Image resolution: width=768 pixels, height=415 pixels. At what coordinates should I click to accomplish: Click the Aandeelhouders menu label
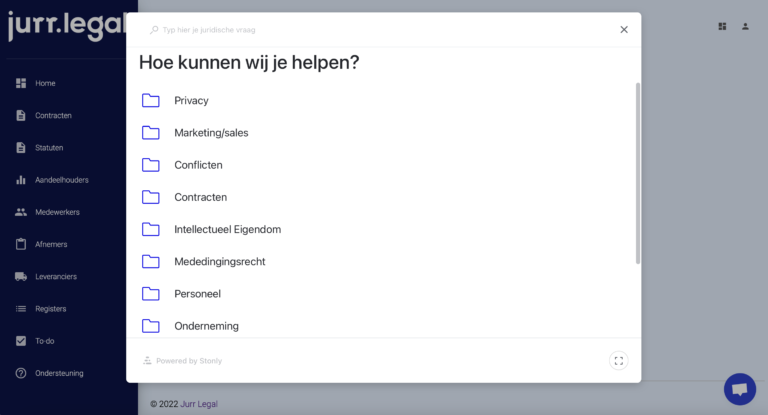[62, 180]
